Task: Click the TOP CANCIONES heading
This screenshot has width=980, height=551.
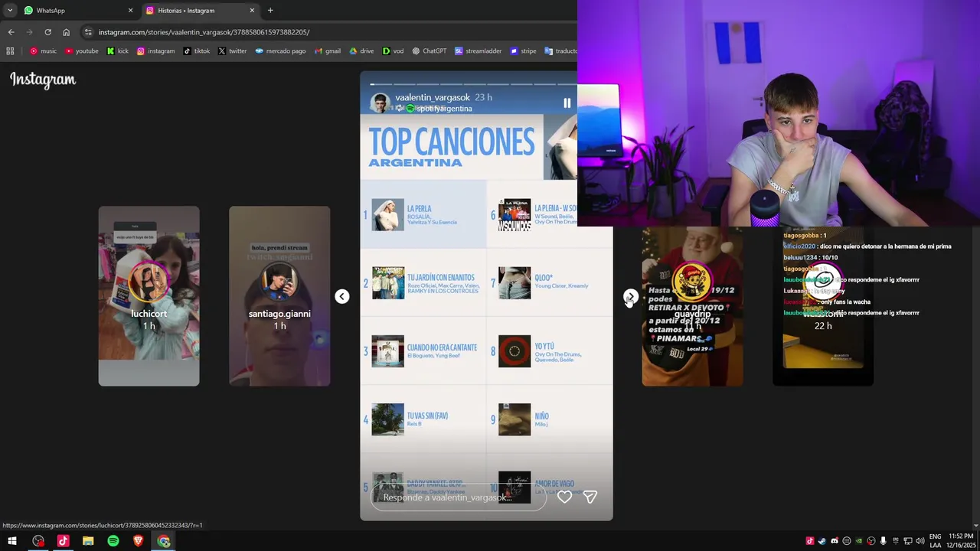Action: pos(452,142)
